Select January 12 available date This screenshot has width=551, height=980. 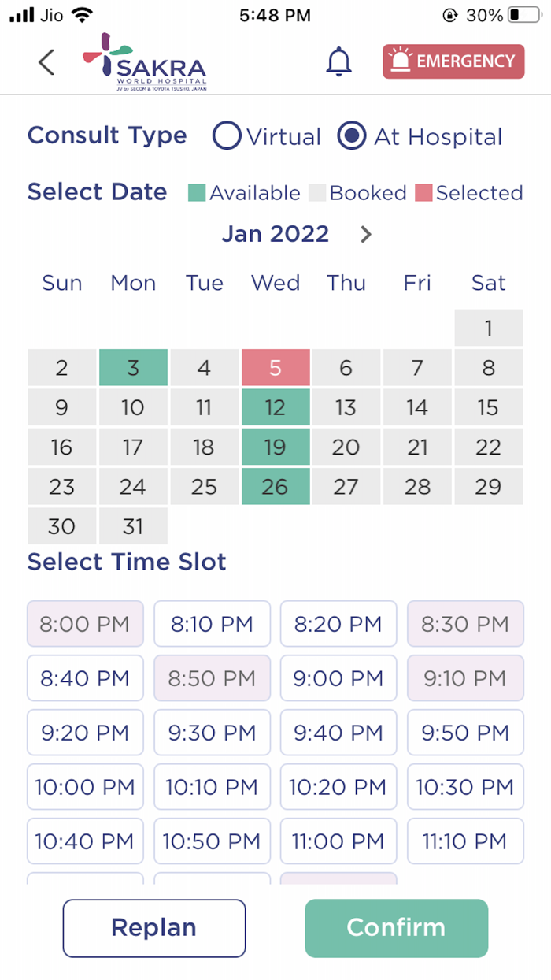pos(275,407)
